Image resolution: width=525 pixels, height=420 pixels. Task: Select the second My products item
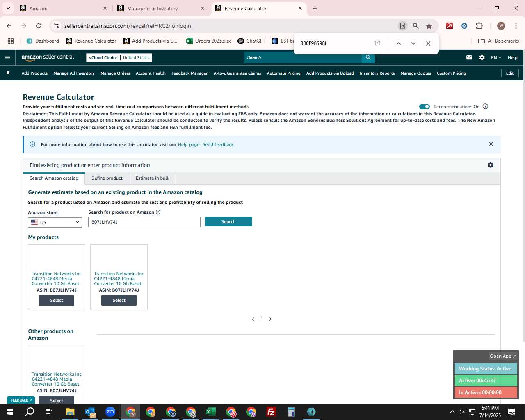point(119,300)
